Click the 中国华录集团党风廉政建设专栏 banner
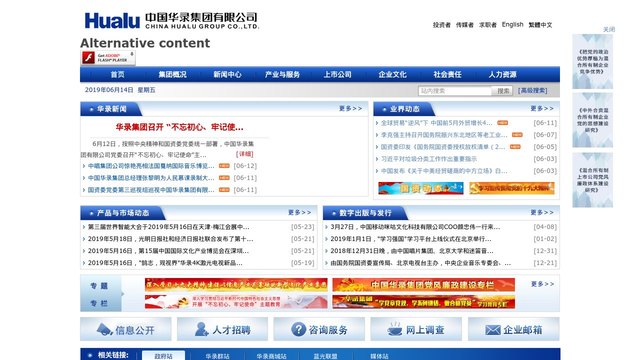This screenshot has height=360, width=640. 424,284
